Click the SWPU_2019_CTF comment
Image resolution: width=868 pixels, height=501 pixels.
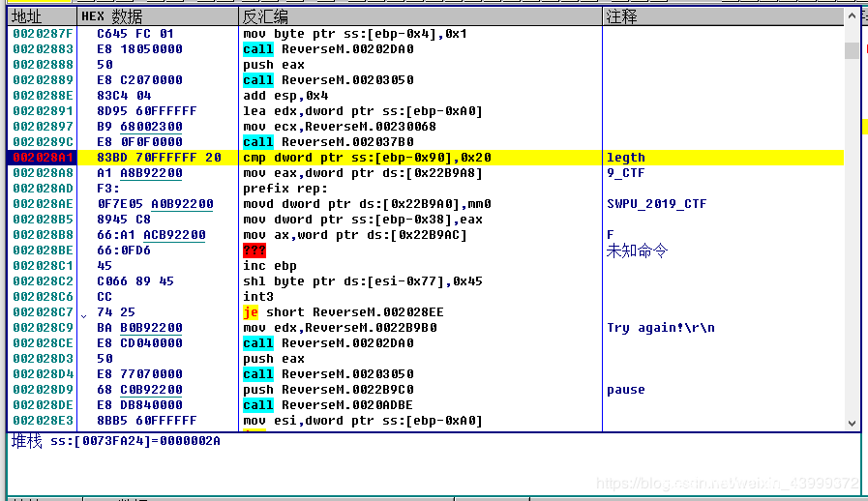point(654,204)
